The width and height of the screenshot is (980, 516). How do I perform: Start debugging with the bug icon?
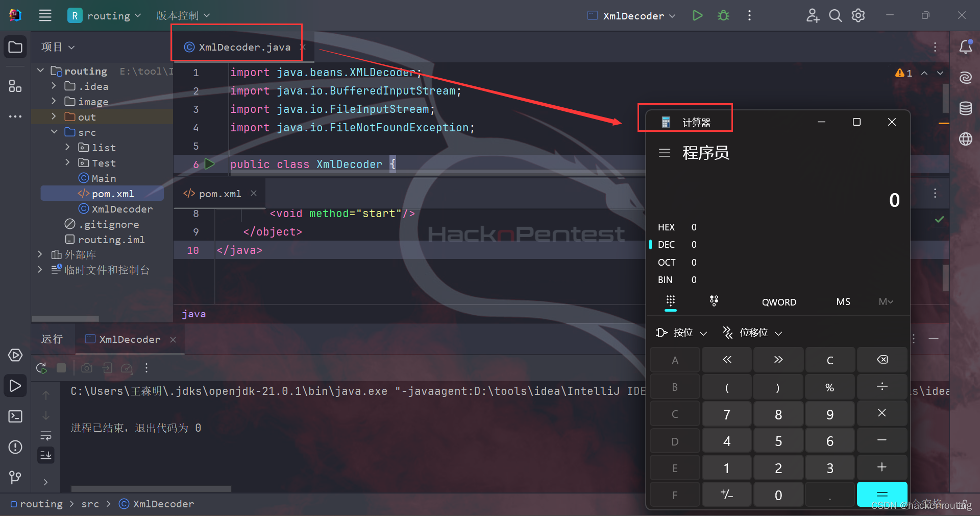[x=723, y=15]
